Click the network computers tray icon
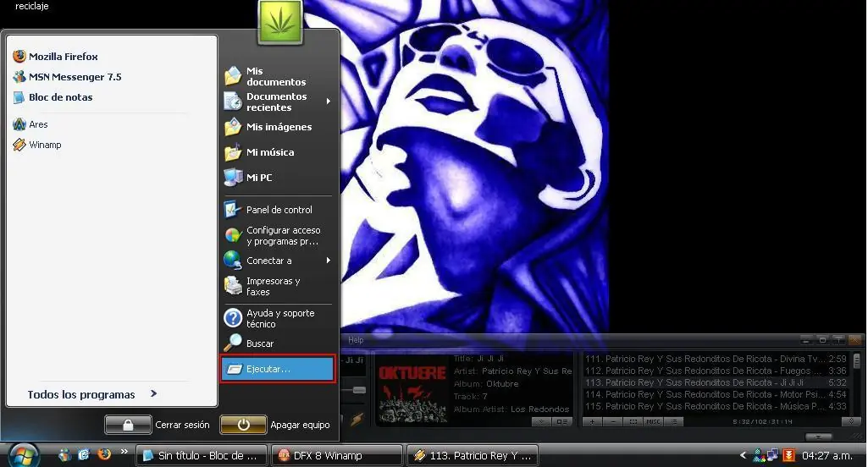The image size is (868, 467). [773, 455]
